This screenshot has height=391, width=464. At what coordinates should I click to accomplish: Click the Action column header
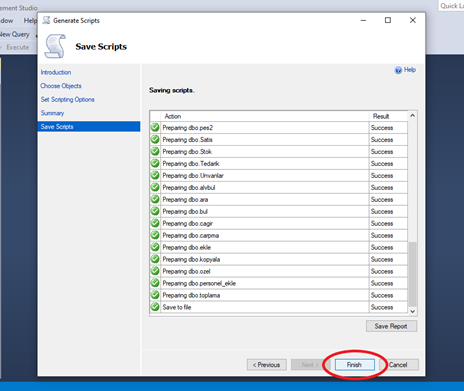pyautogui.click(x=265, y=116)
